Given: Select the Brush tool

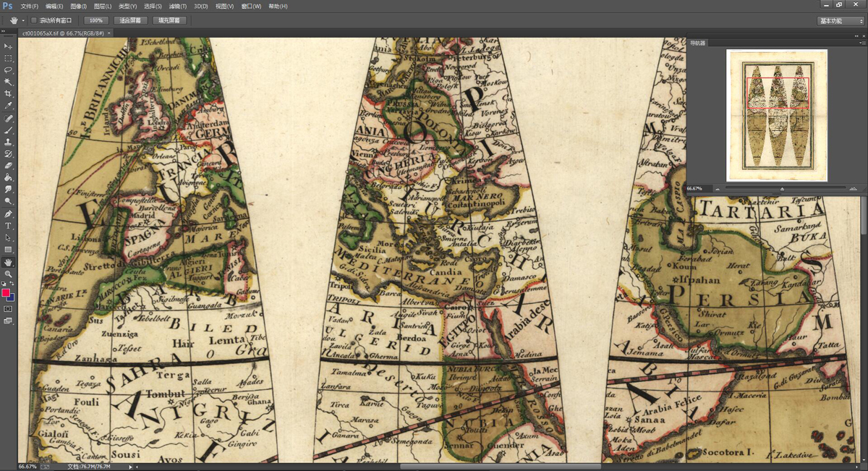Looking at the screenshot, I should coord(8,130).
